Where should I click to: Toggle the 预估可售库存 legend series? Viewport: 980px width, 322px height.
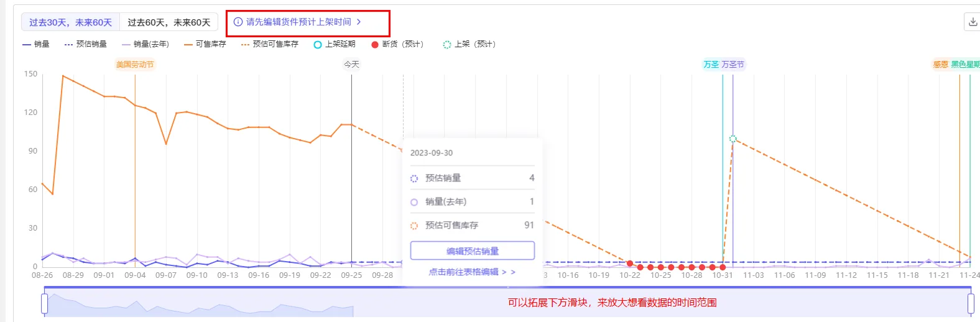pyautogui.click(x=270, y=44)
